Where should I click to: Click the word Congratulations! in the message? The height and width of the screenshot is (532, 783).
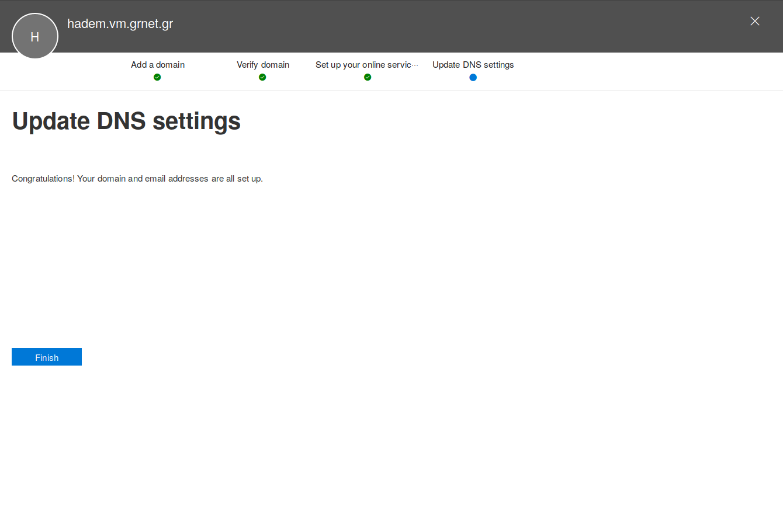[x=43, y=179]
